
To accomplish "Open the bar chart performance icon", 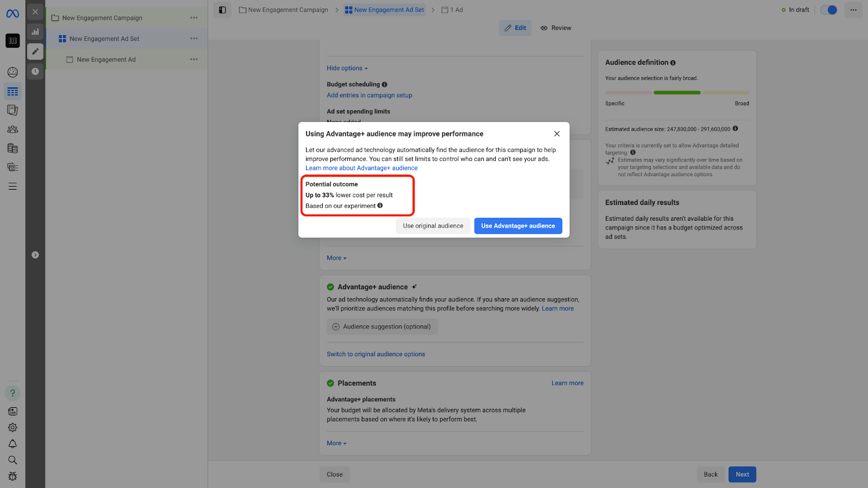I will coord(35,31).
